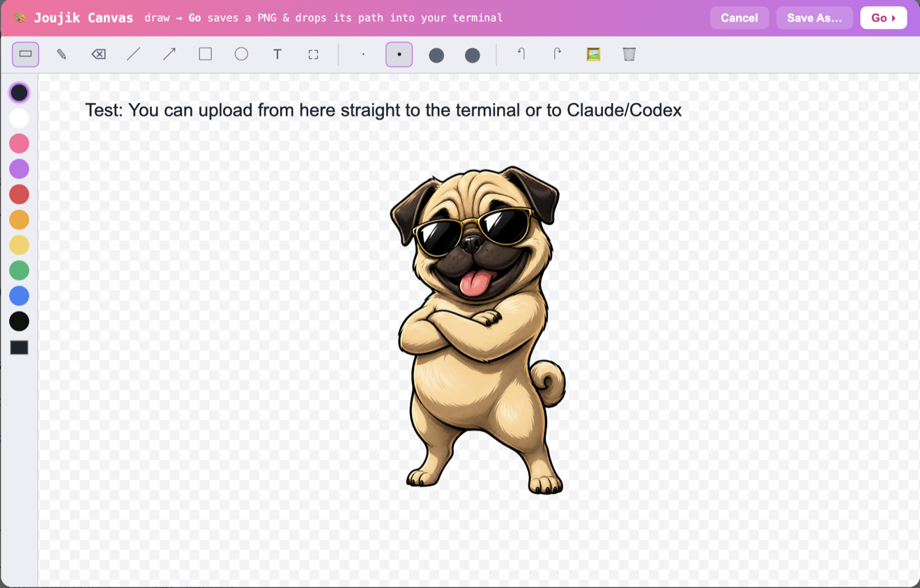Pick the pure black round swatch
The width and height of the screenshot is (920, 588).
coord(20,321)
